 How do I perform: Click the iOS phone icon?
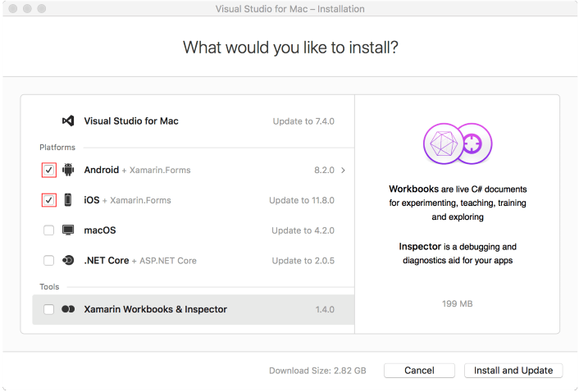[68, 200]
